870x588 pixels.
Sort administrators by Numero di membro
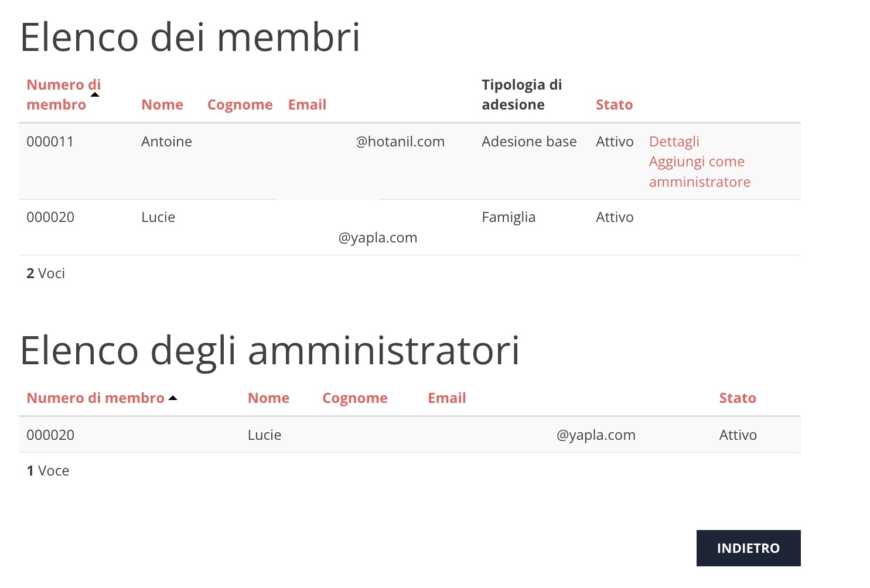(95, 398)
